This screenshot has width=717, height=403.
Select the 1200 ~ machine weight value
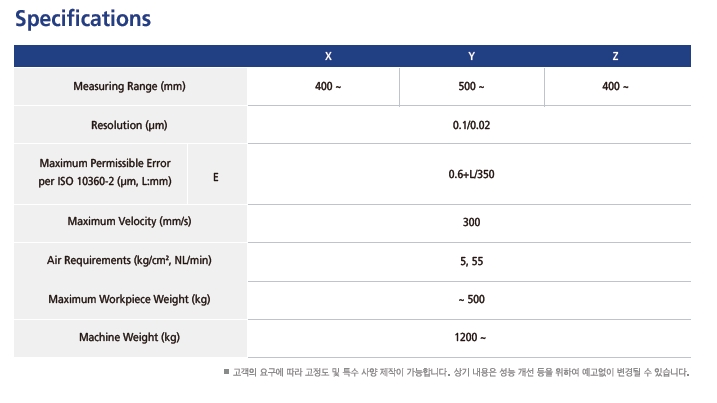pyautogui.click(x=471, y=337)
